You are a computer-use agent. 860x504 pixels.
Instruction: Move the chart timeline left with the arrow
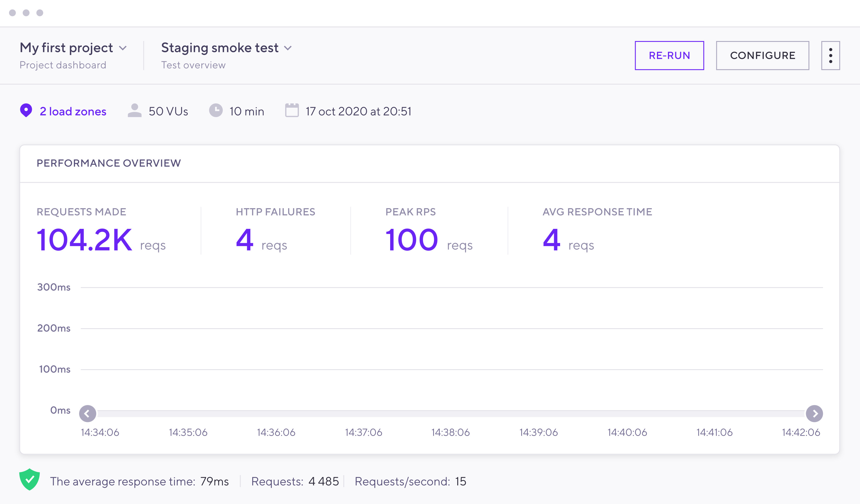(x=87, y=414)
